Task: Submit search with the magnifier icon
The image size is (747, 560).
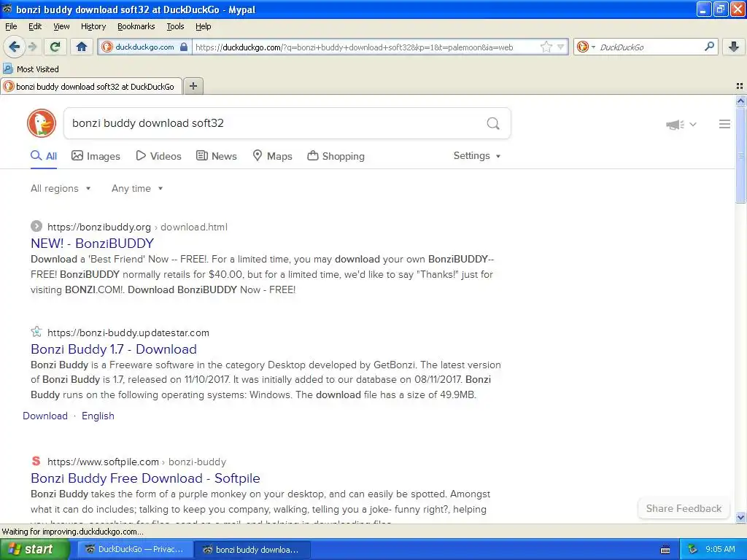Action: click(x=493, y=123)
